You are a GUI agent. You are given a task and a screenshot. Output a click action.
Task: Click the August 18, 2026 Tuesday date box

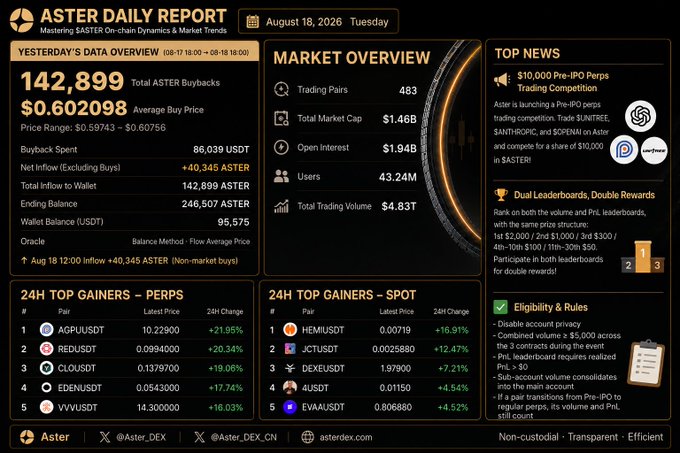(318, 21)
